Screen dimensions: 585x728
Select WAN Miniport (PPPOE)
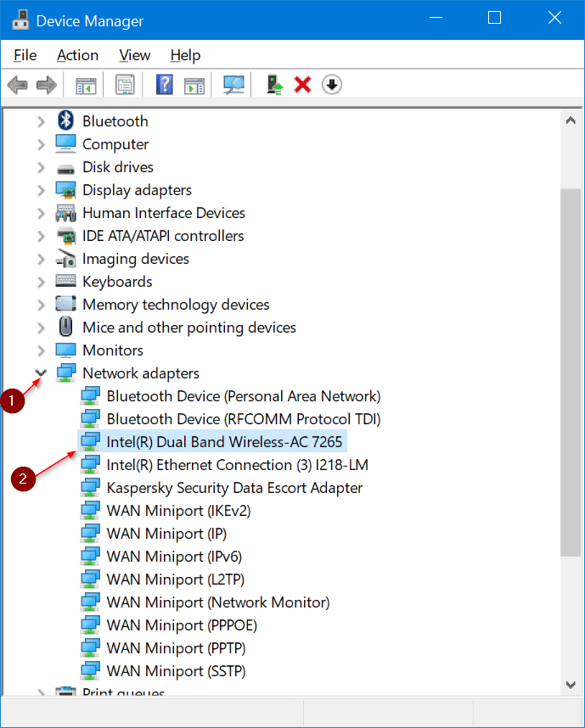click(x=182, y=625)
